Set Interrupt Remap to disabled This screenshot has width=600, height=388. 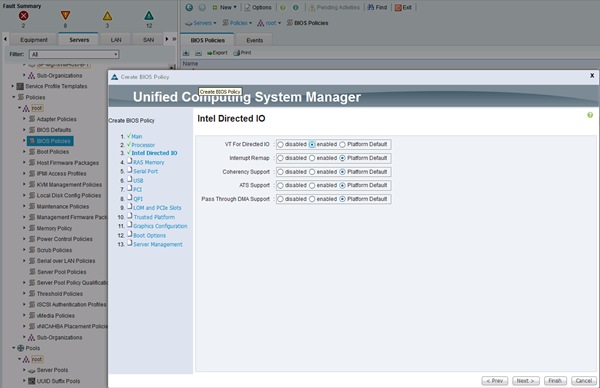click(x=280, y=158)
